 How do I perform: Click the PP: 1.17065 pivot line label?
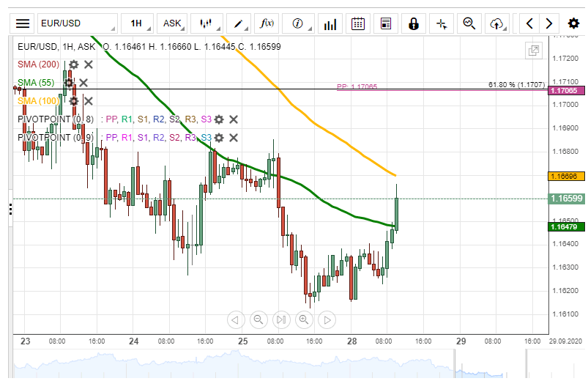point(357,86)
